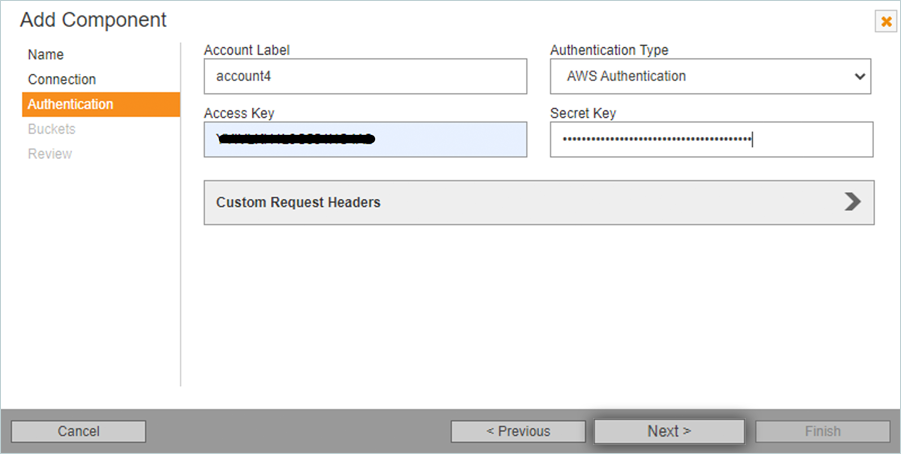Switch to the Connection step
The height and width of the screenshot is (454, 901).
(x=62, y=80)
